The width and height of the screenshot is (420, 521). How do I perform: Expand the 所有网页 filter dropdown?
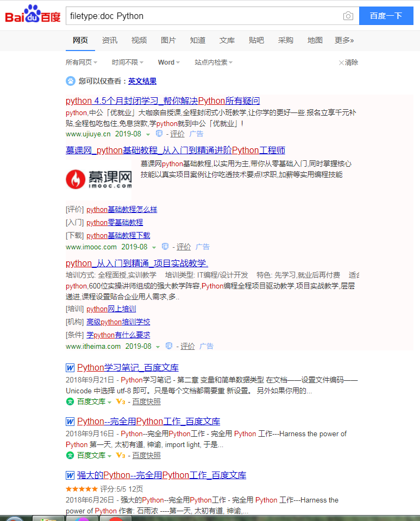(82, 62)
